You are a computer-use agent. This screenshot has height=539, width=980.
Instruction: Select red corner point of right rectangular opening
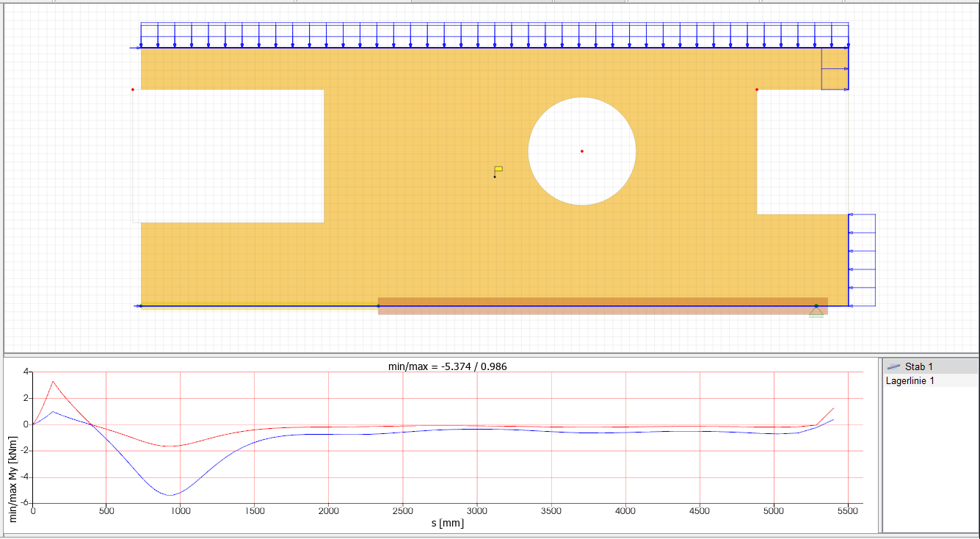tap(757, 90)
